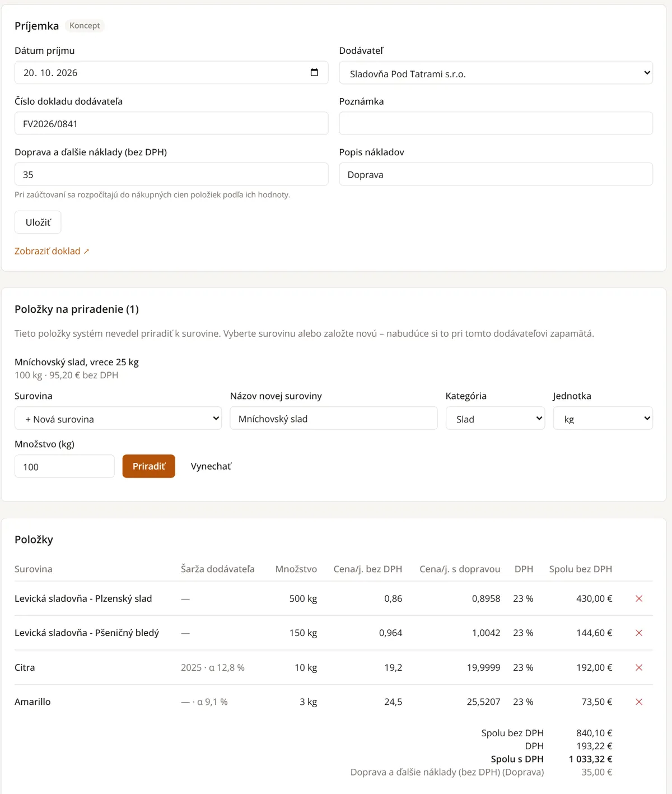Remove the Plzenský slad item row
The width and height of the screenshot is (672, 794).
point(639,598)
